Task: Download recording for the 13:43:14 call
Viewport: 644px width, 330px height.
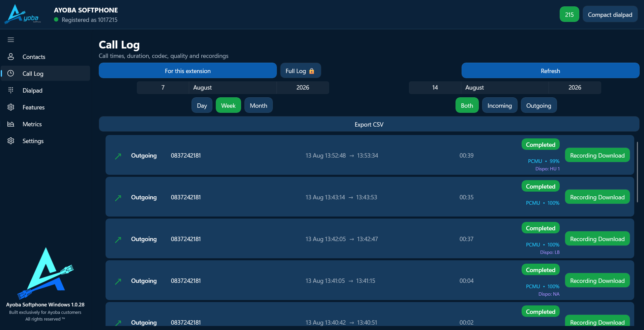Action: click(597, 197)
